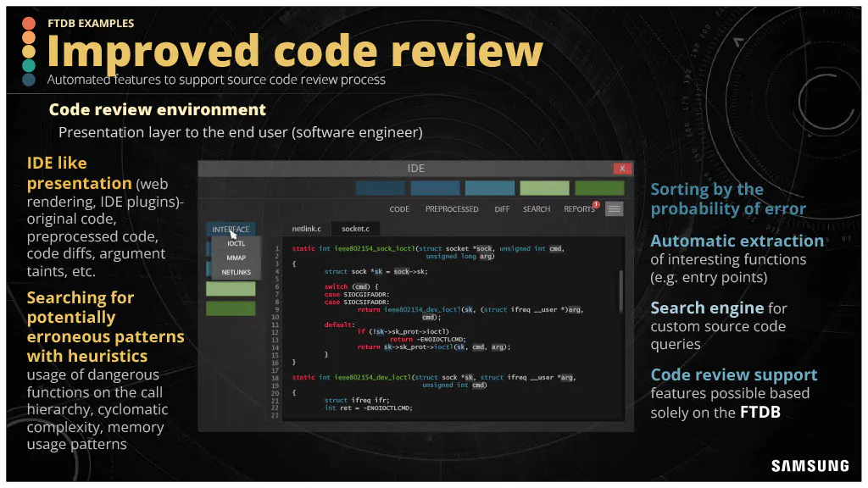The height and width of the screenshot is (488, 868).
Task: Click code line "struct ifreq ifr;"
Action: (x=357, y=400)
